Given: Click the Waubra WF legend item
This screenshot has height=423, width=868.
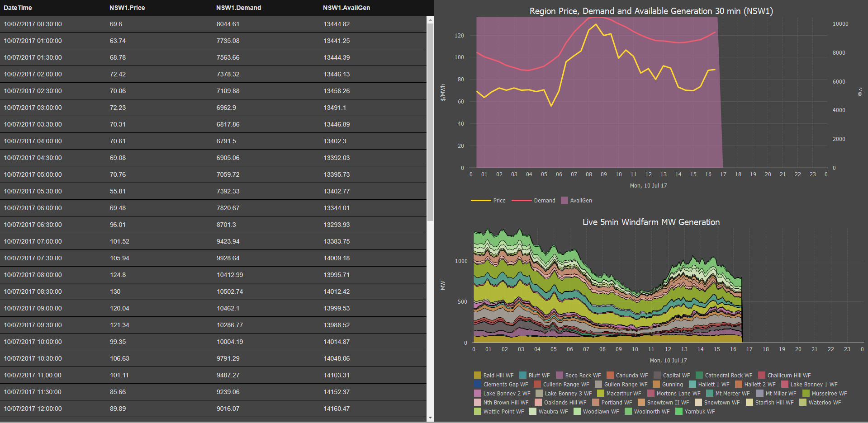Looking at the screenshot, I should 548,412.
